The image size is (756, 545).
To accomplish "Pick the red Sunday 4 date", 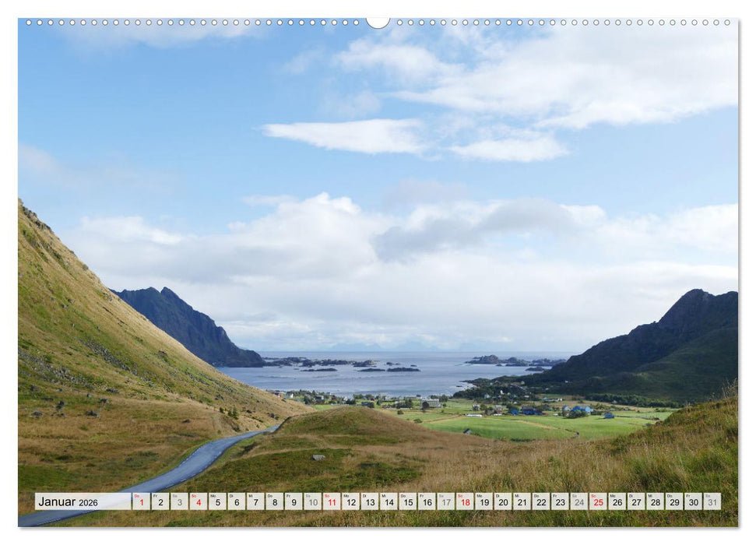I will tap(198, 501).
